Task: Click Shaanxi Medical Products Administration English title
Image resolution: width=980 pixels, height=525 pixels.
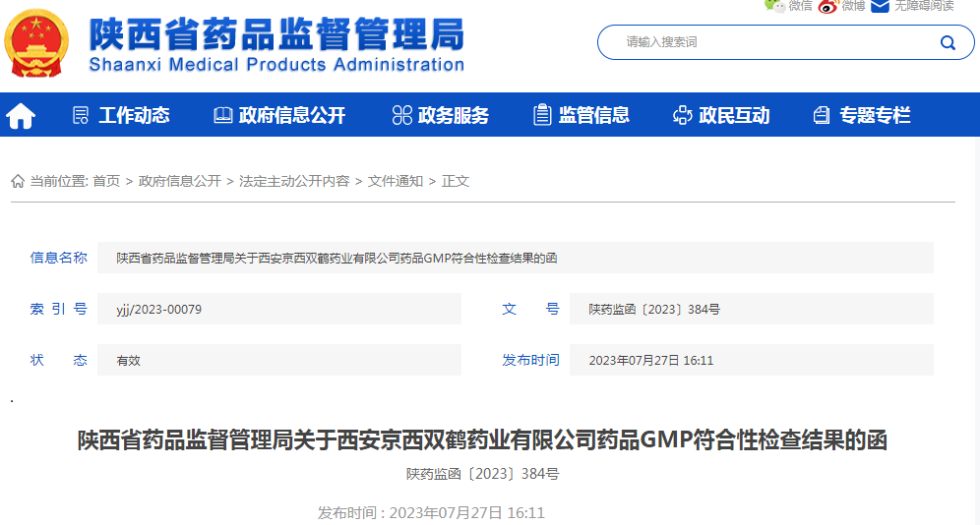Action: pyautogui.click(x=276, y=64)
